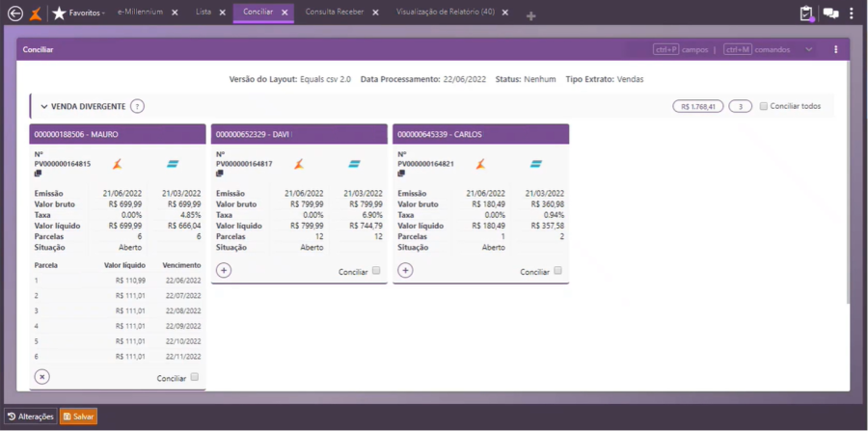
Task: Expand installments in DAVI card
Action: pos(224,271)
